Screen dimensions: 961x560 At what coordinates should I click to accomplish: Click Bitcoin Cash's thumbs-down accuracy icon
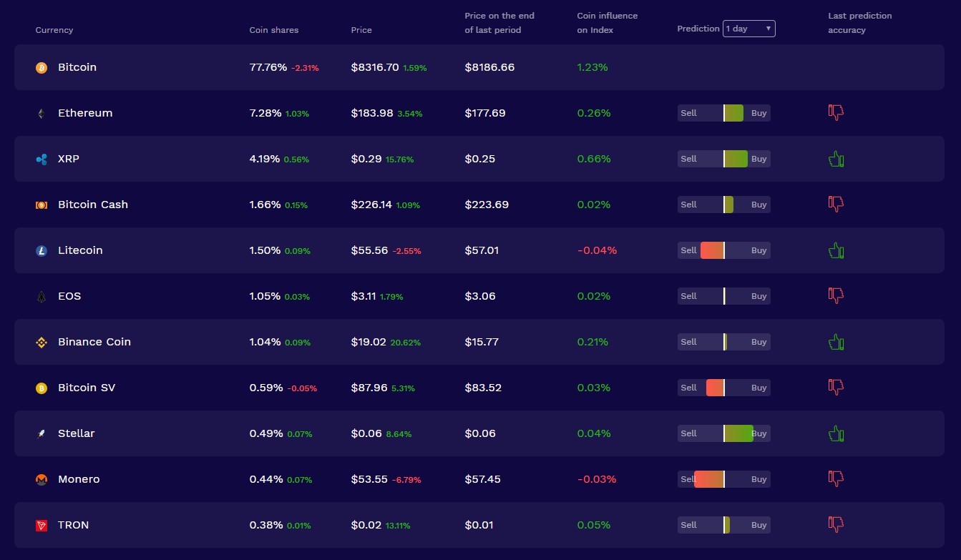coord(836,204)
